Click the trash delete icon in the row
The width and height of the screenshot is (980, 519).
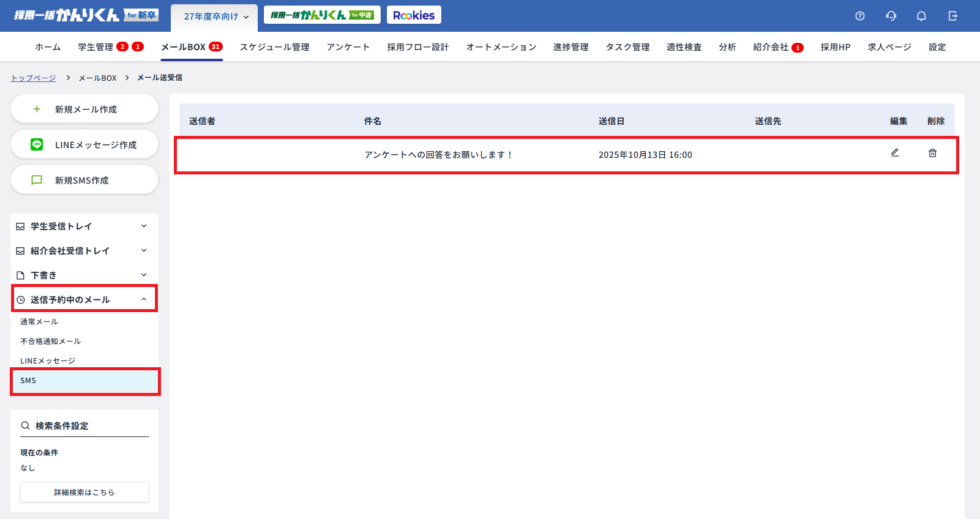tap(932, 153)
